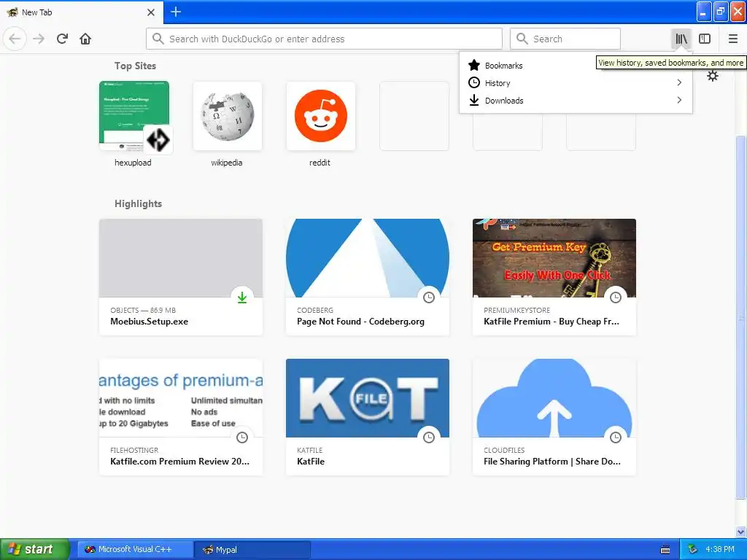Click the system tray clock 4:38 PM
This screenshot has height=560, width=747.
pyautogui.click(x=720, y=549)
